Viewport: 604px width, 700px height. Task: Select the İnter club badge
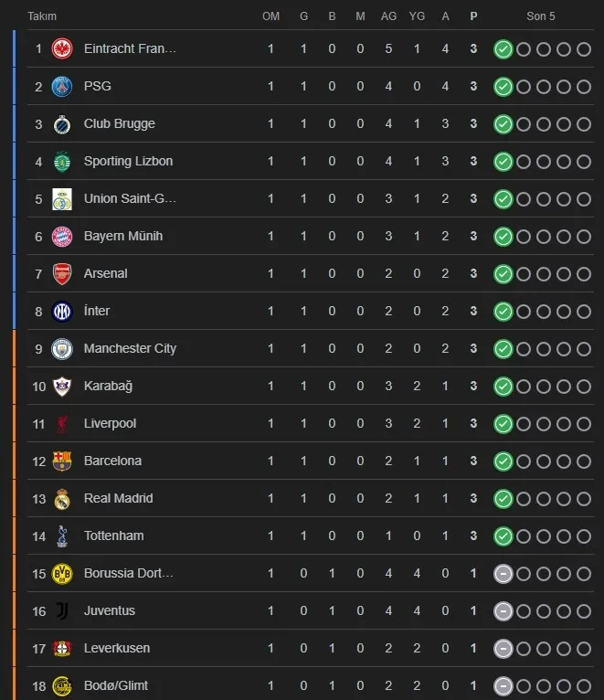[62, 311]
